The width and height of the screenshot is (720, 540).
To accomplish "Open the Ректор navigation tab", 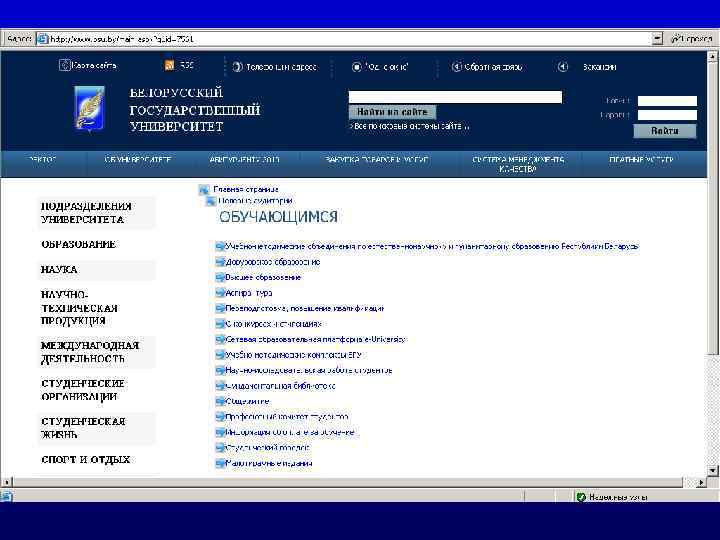I will pos(42,160).
